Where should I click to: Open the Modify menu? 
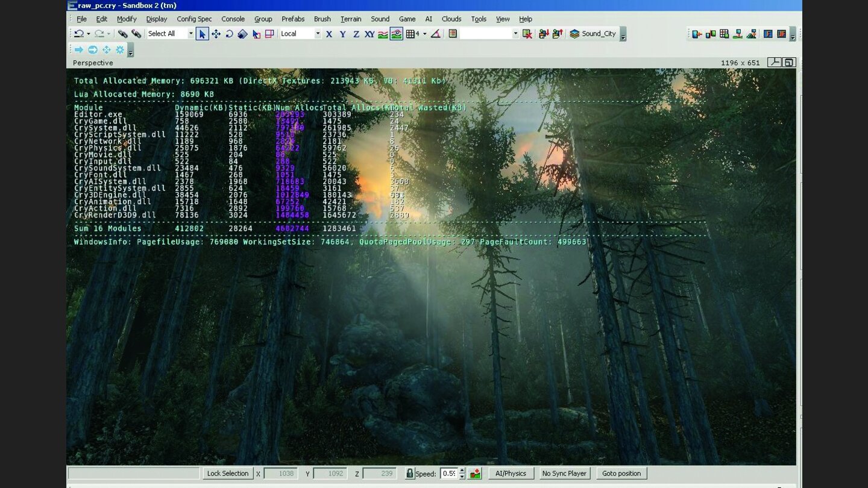click(127, 19)
